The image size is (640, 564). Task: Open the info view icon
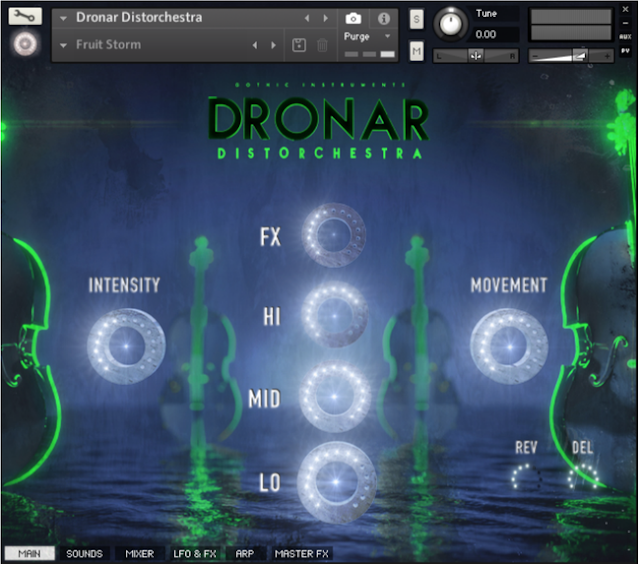point(384,18)
